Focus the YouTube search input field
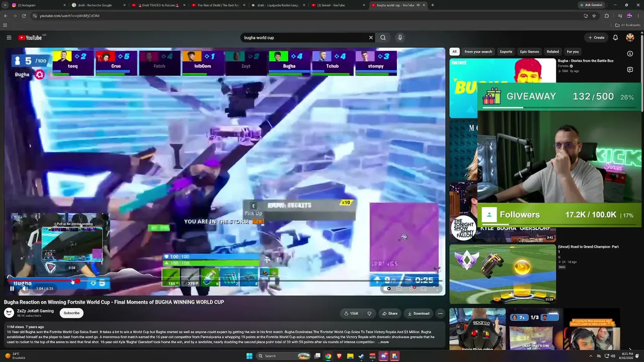The width and height of the screenshot is (644, 362). tap(305, 38)
